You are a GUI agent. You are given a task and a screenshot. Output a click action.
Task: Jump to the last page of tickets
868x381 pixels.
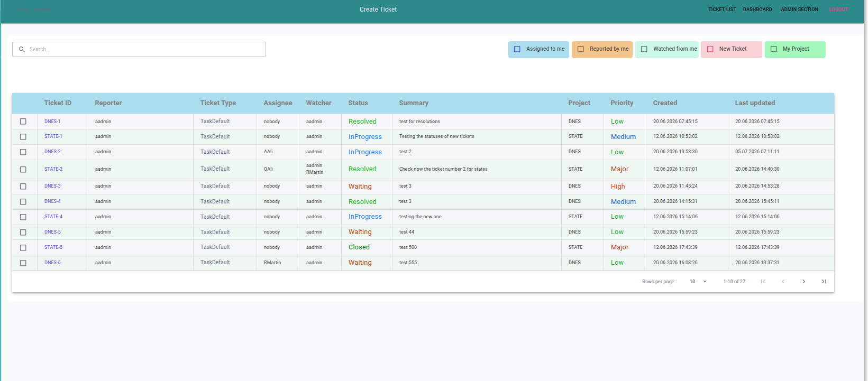824,282
